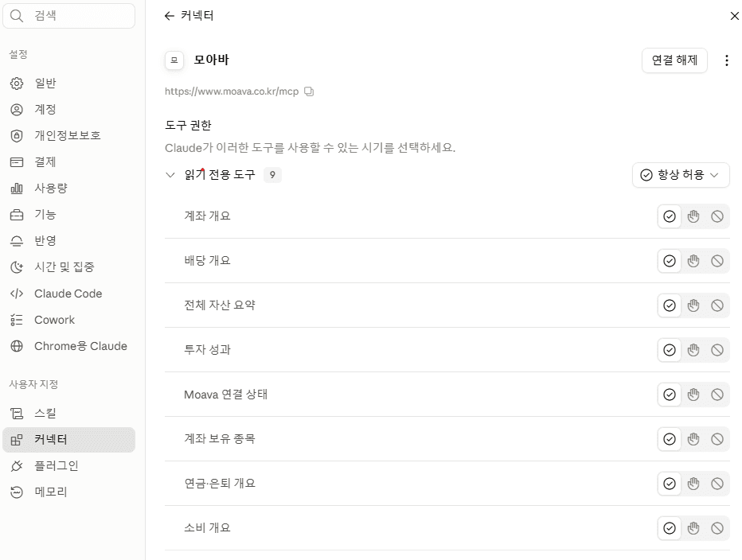Open the 항상 허용 permission dropdown
This screenshot has height=560, width=742.
pos(681,175)
